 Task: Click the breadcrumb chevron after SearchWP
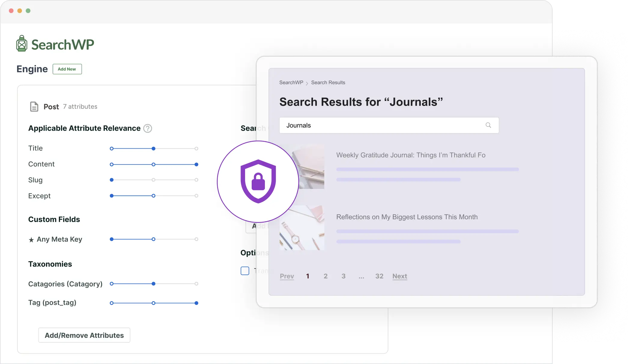pyautogui.click(x=307, y=83)
